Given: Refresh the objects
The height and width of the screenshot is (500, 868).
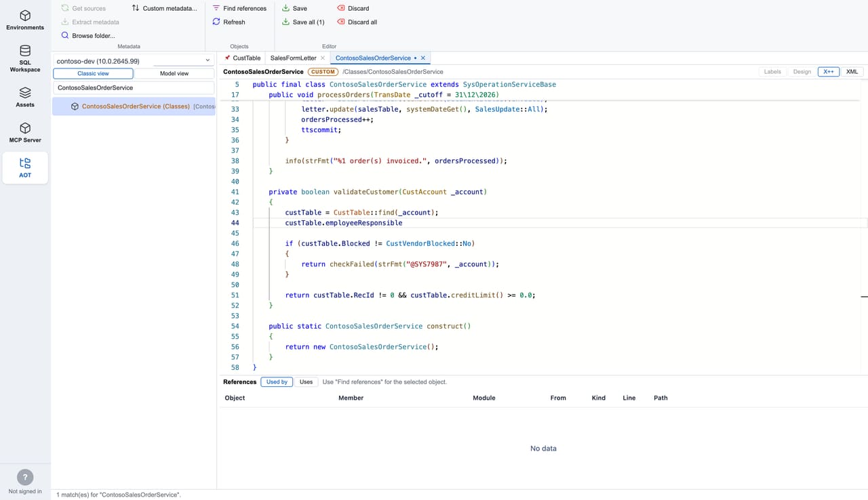Looking at the screenshot, I should click(229, 22).
